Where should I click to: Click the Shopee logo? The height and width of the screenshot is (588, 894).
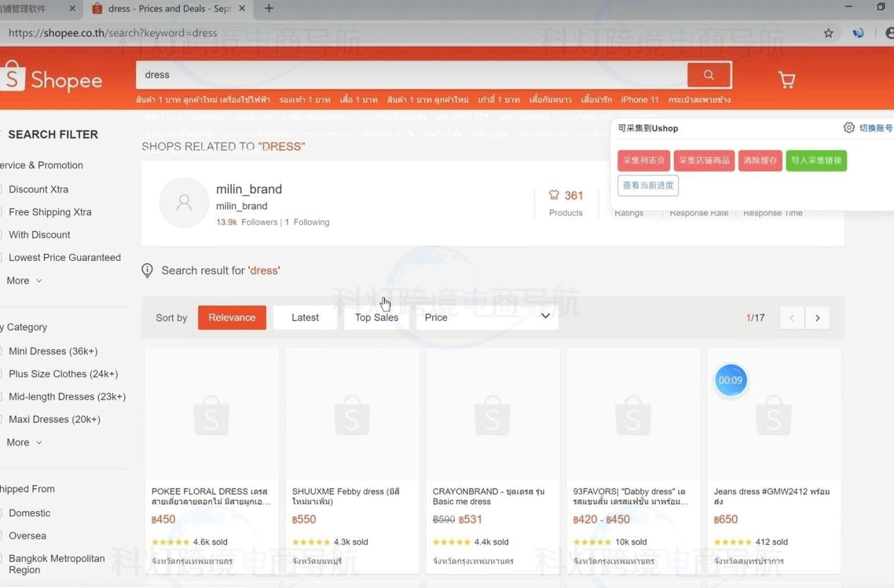(52, 78)
